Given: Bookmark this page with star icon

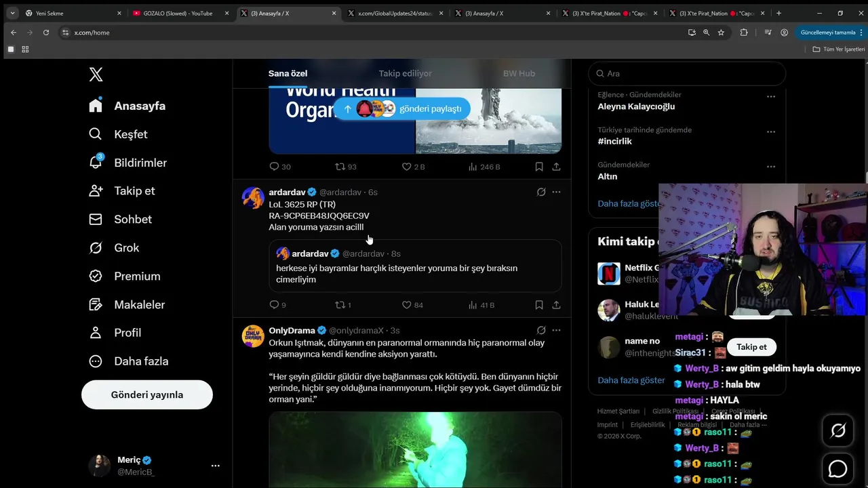Looking at the screenshot, I should (721, 33).
